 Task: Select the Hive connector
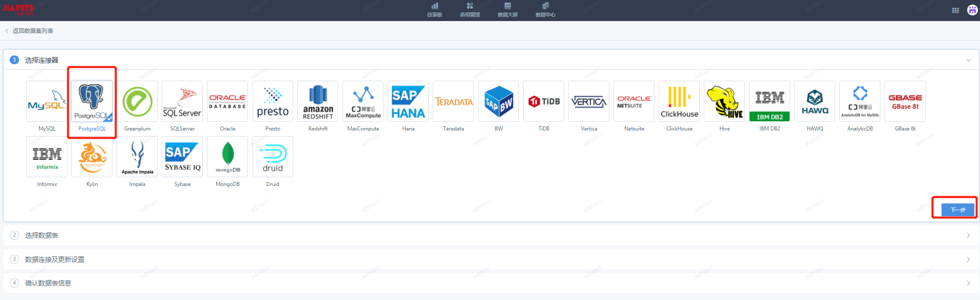pyautogui.click(x=724, y=101)
